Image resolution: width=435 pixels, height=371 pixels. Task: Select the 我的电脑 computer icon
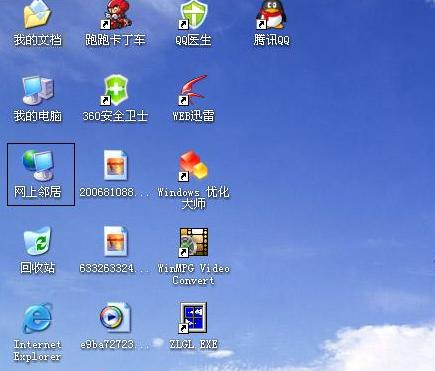tap(37, 90)
